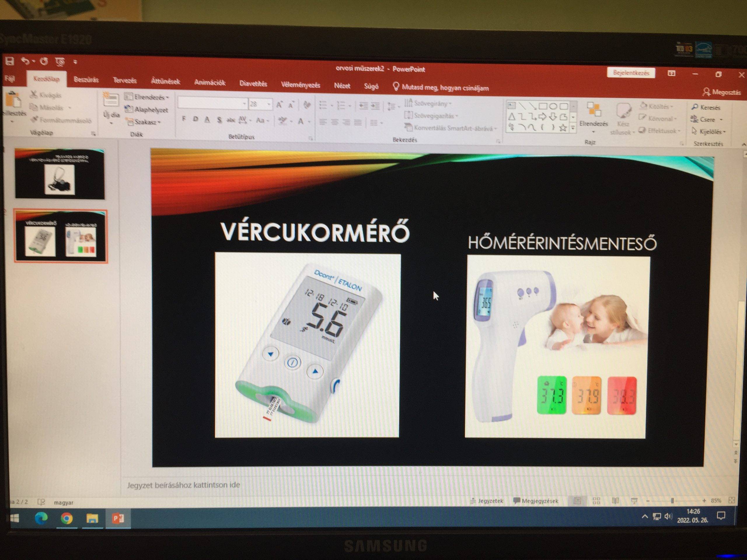747x560 pixels.
Task: Open the Szövegirány text direction dropdown
Action: [428, 103]
